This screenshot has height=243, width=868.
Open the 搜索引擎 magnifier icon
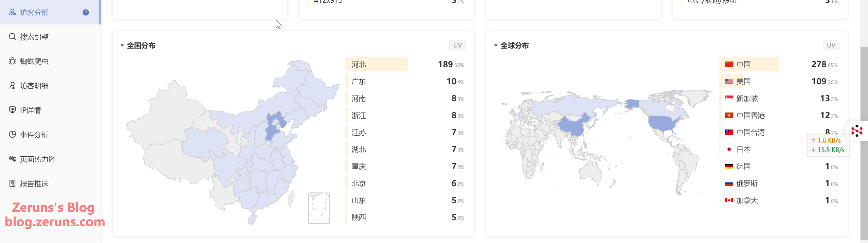tap(12, 36)
